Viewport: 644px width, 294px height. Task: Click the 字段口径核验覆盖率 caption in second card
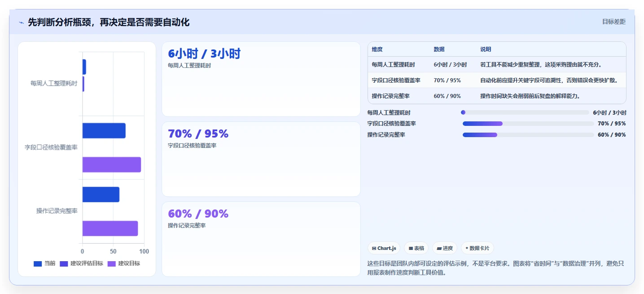point(192,146)
